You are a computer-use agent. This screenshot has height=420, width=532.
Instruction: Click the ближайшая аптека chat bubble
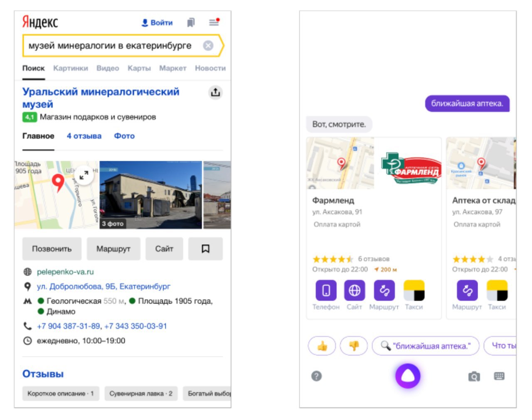click(x=467, y=103)
